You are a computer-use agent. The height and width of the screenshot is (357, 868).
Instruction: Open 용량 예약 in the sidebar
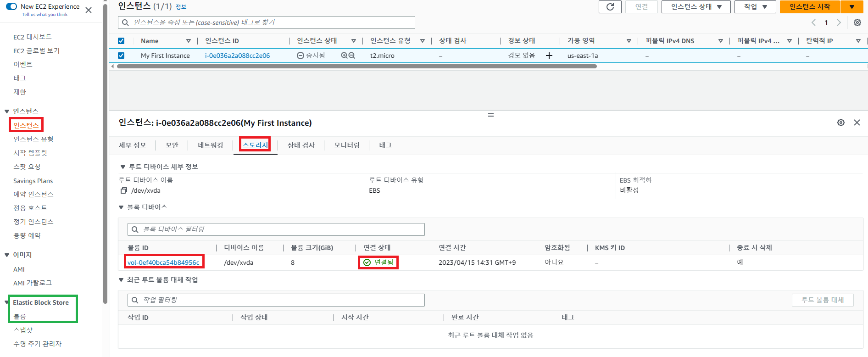(x=27, y=235)
